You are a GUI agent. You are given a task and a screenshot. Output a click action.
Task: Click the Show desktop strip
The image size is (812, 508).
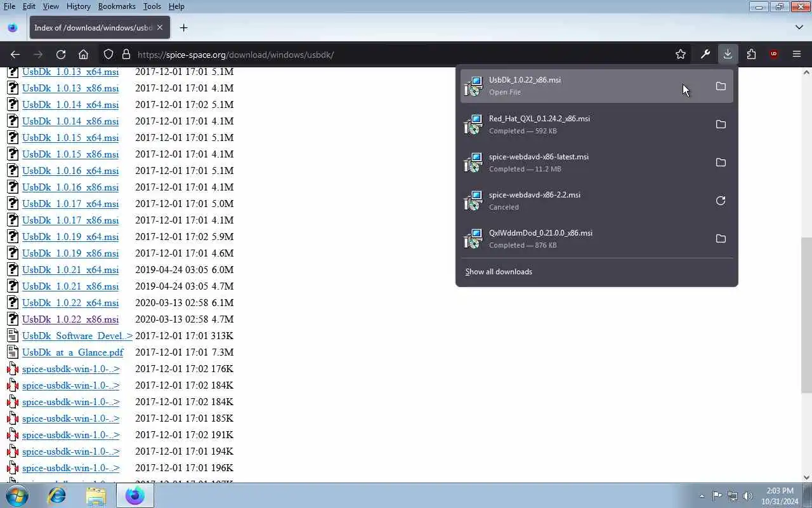point(808,495)
